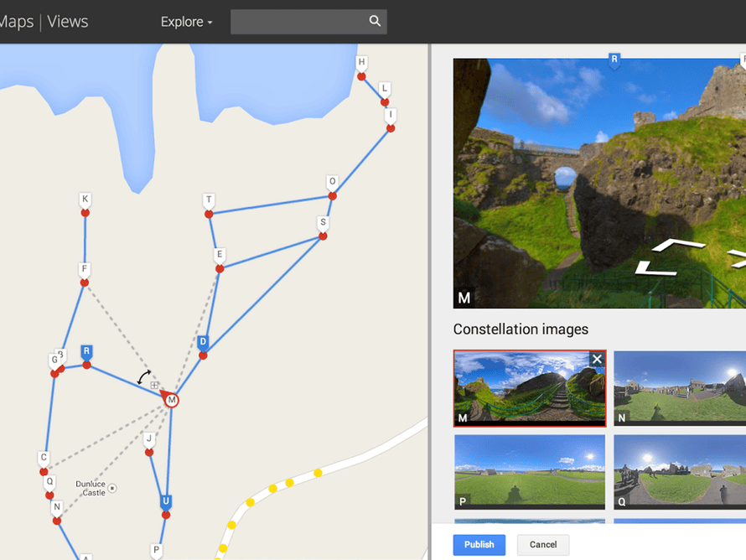Click the R marker atop the panorama

click(x=614, y=60)
